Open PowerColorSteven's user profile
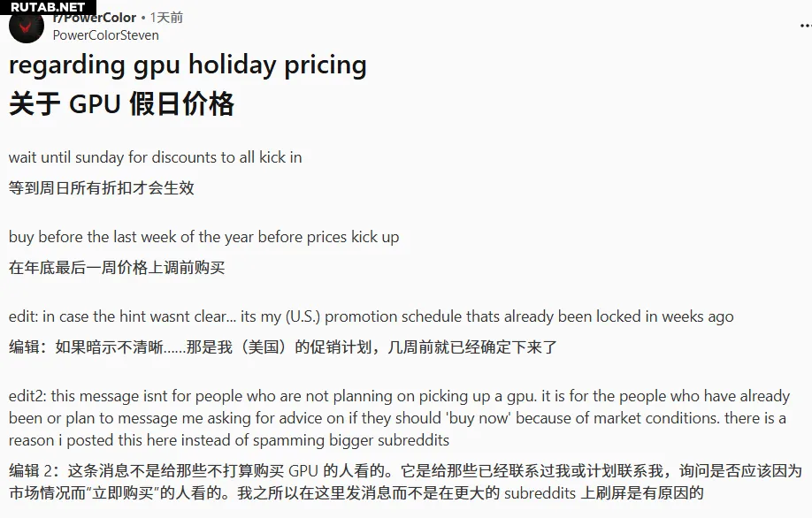The image size is (812, 518). pos(106,35)
